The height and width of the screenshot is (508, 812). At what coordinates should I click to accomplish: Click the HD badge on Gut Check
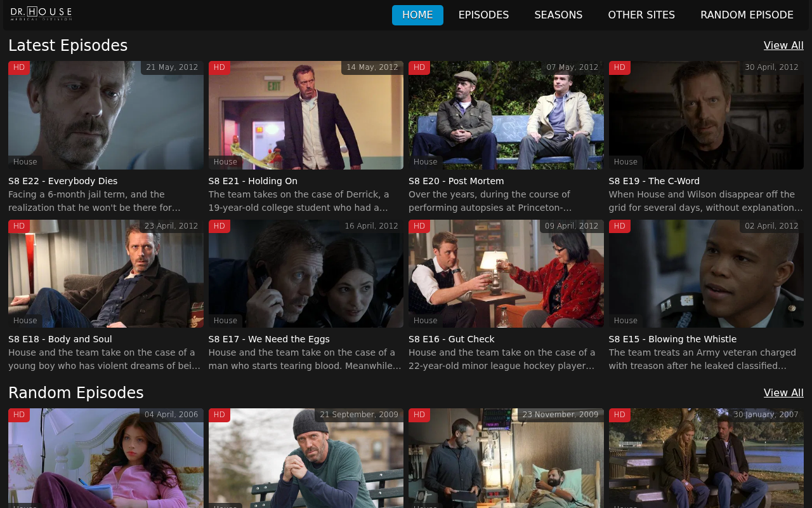click(419, 227)
